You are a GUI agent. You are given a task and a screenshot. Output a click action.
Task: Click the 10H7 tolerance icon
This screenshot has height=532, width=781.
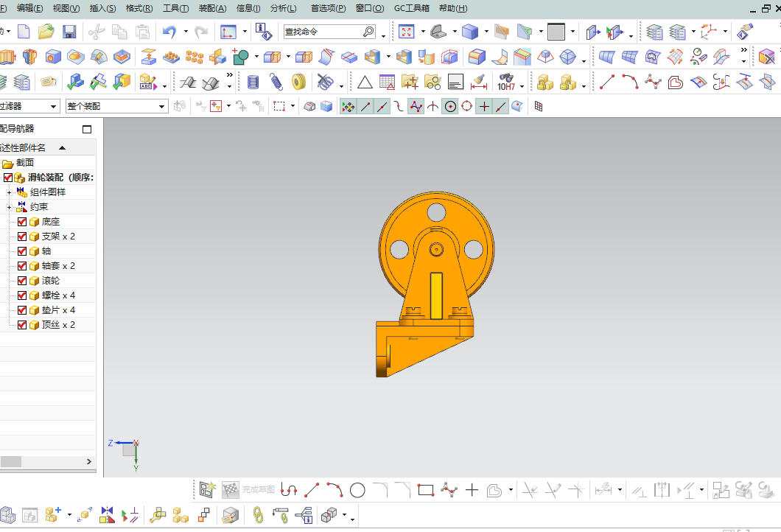point(506,82)
